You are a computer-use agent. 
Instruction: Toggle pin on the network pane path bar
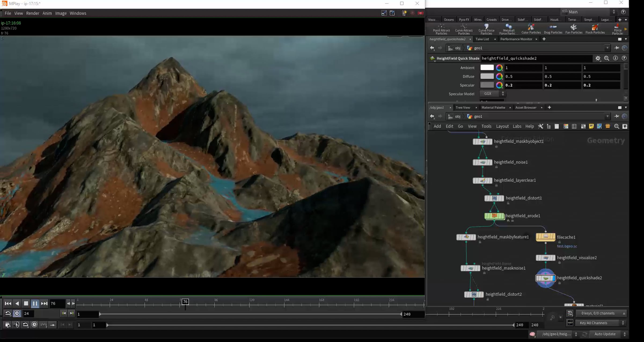tap(617, 116)
